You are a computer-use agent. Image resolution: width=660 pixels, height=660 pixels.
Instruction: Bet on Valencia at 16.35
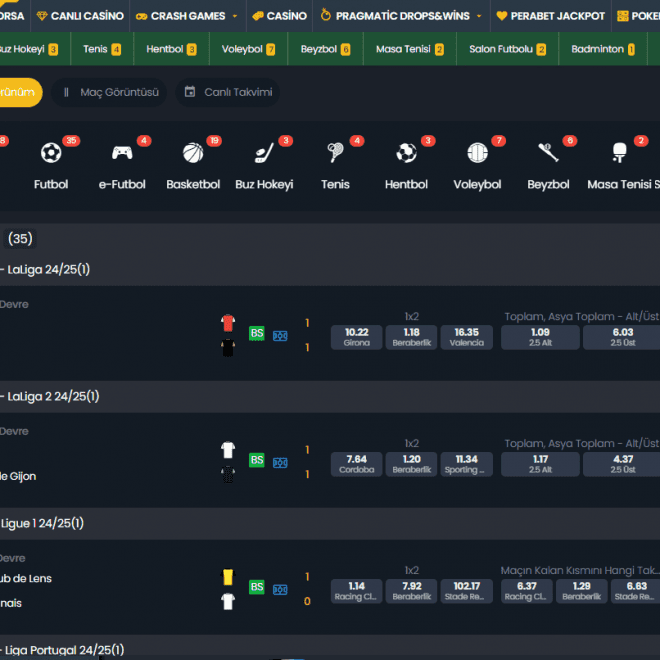point(466,337)
